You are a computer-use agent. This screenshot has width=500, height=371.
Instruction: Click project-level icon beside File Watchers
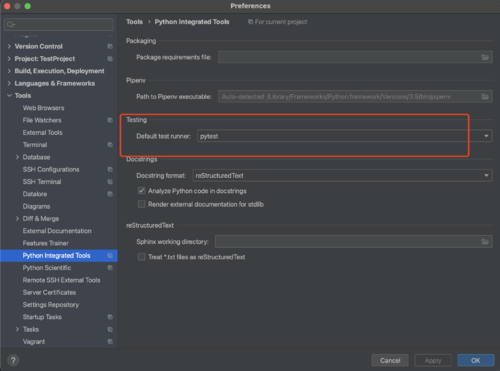click(x=110, y=120)
